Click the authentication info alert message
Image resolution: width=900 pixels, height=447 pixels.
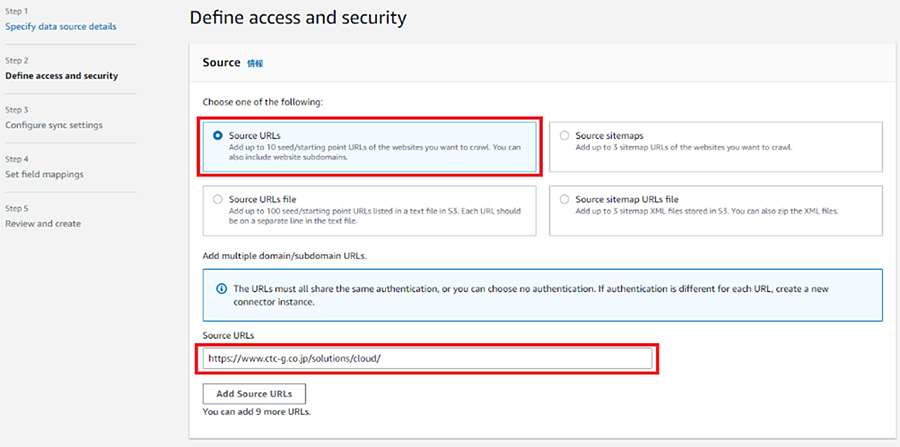coord(531,295)
